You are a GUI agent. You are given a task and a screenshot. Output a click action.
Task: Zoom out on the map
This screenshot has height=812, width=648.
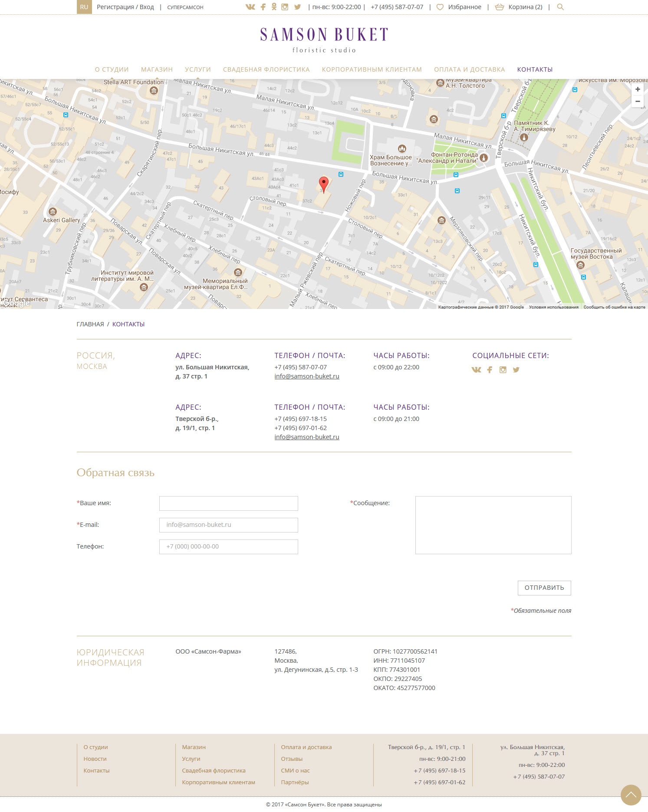click(x=637, y=101)
